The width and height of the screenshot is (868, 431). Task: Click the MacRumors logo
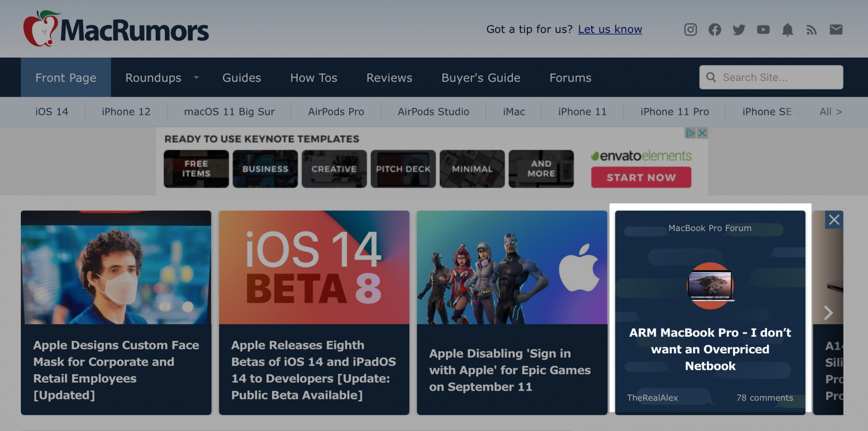(116, 29)
